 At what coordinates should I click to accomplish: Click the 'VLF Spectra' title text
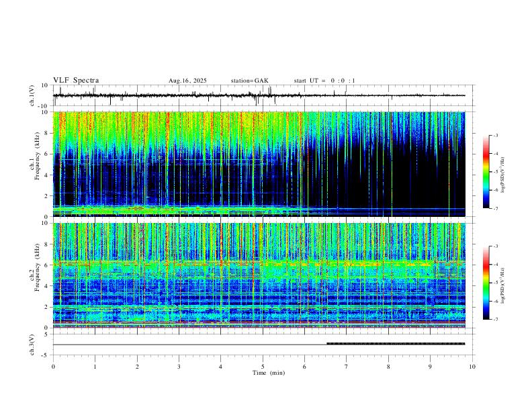76,81
